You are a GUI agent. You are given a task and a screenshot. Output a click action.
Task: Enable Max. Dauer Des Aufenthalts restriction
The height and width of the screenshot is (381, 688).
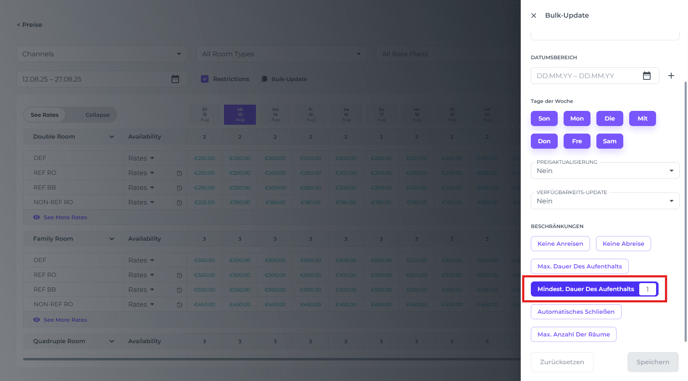click(x=580, y=266)
